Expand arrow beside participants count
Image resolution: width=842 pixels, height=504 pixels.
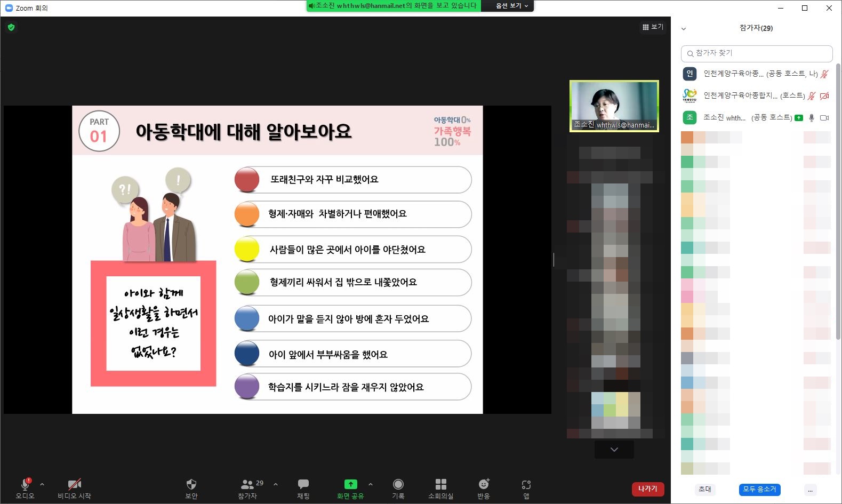[276, 484]
